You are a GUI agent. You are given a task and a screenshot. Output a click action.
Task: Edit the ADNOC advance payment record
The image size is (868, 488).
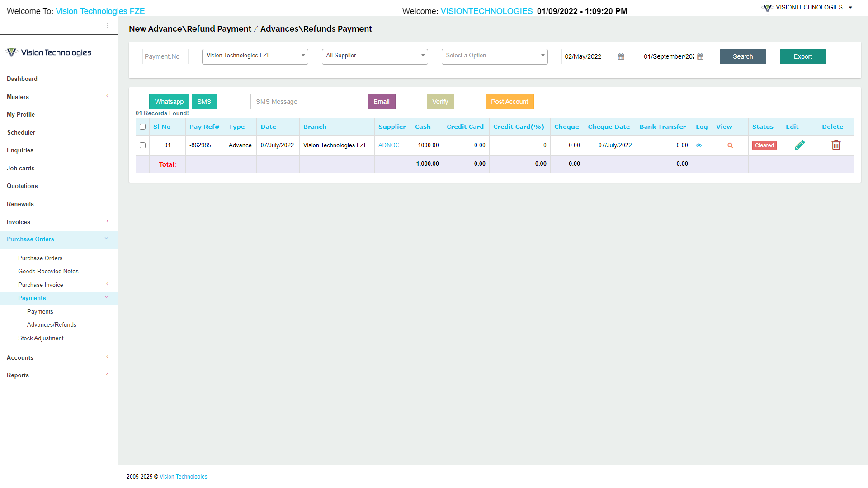799,145
